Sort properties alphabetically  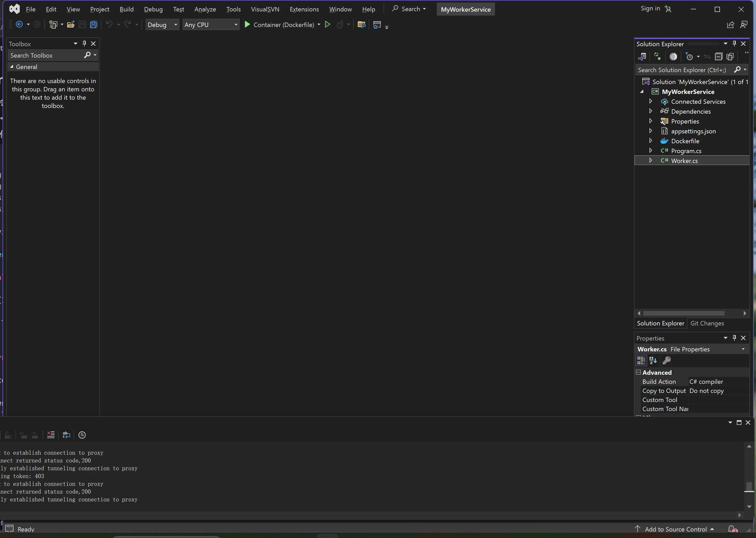point(653,360)
